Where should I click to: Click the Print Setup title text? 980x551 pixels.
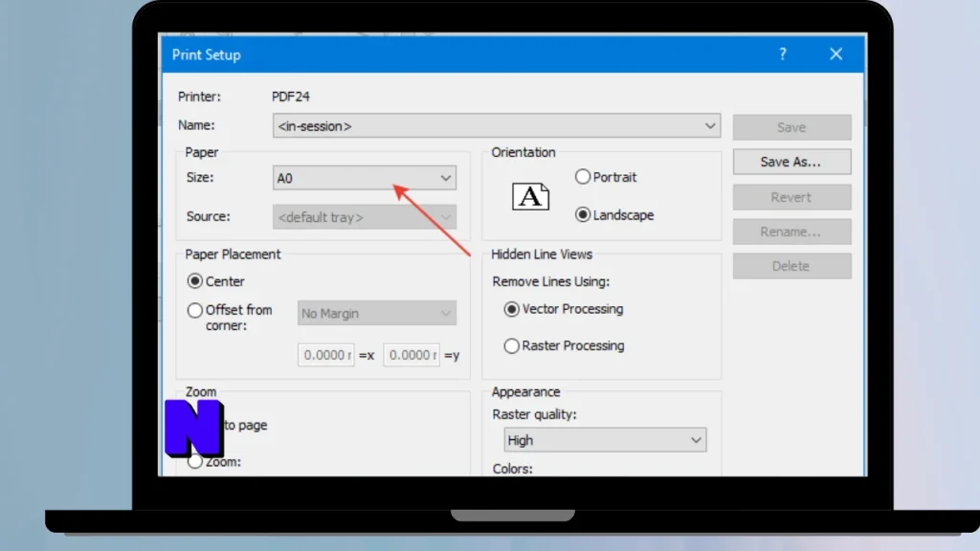[207, 55]
